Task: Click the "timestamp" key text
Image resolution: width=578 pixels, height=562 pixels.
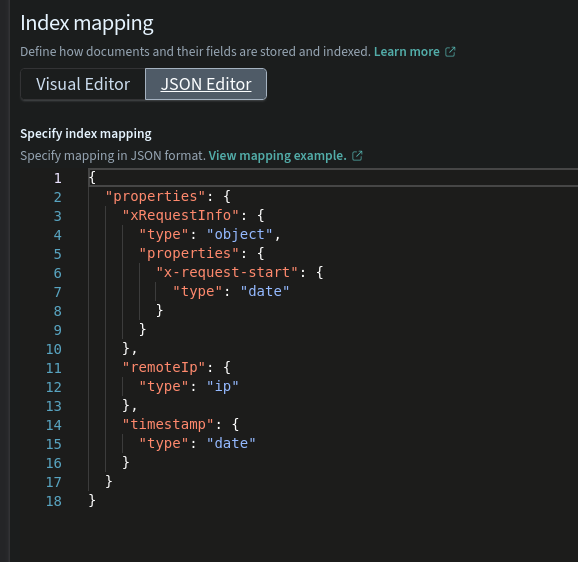Action: pyautogui.click(x=168, y=424)
